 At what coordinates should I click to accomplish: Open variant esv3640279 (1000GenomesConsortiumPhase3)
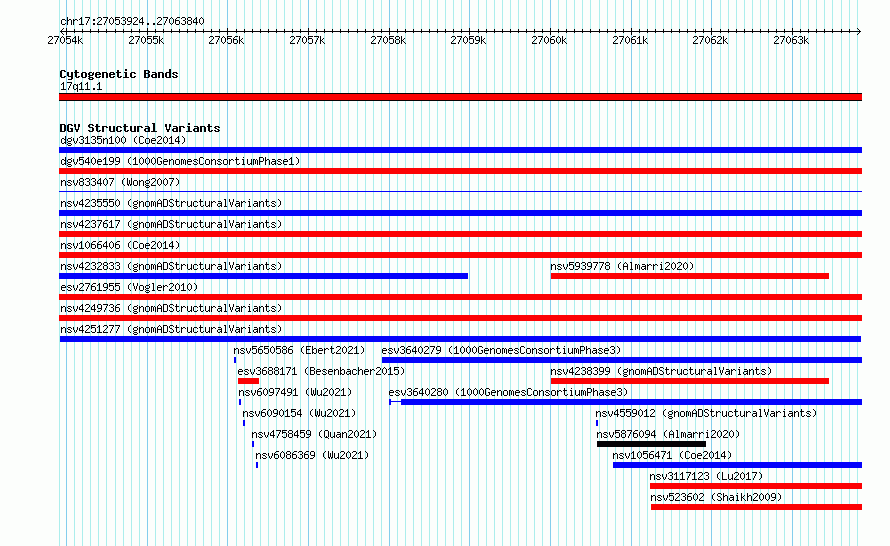click(501, 350)
